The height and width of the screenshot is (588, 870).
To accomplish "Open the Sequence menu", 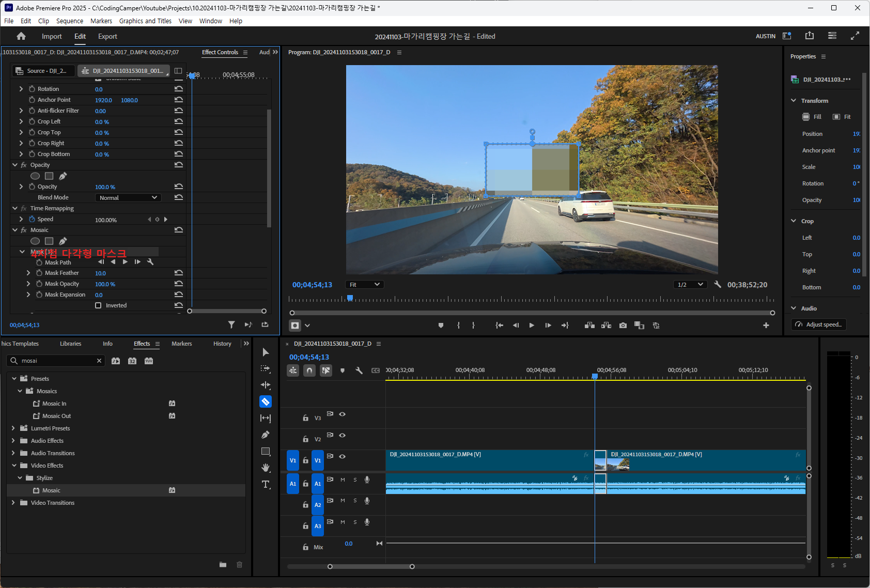I will 70,21.
